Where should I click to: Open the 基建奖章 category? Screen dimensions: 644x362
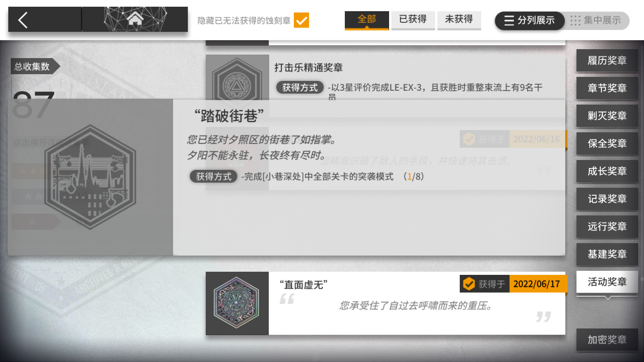(607, 254)
